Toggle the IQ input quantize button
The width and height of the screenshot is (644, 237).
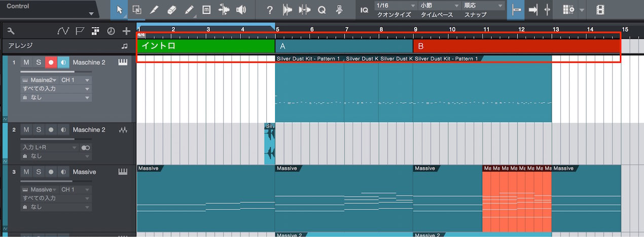pyautogui.click(x=364, y=10)
